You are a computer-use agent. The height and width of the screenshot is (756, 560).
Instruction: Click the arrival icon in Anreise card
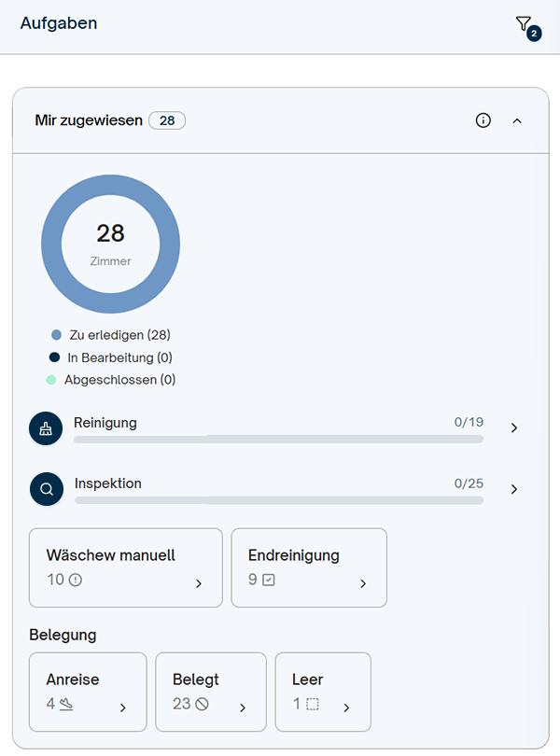[x=66, y=704]
